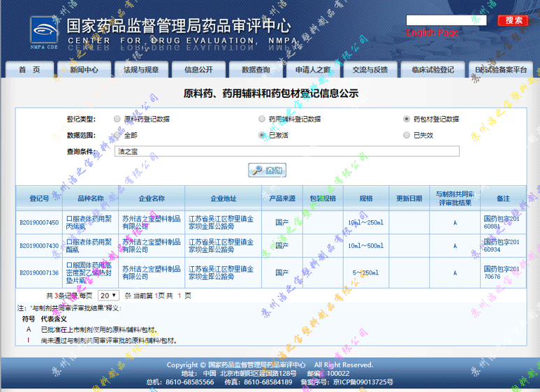The height and width of the screenshot is (392, 540).
Task: Open registration record B20190007136
Action: pyautogui.click(x=39, y=272)
